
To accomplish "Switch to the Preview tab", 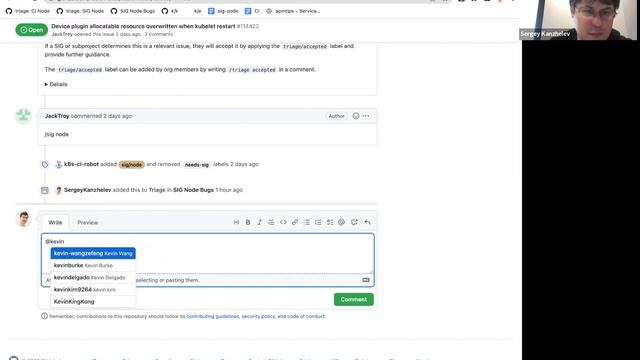I will click(87, 222).
